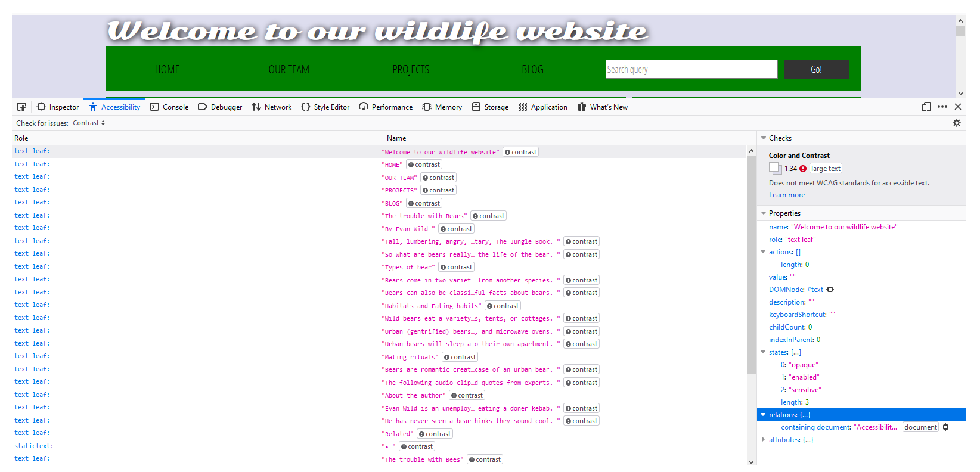Click into the Search query field

pyautogui.click(x=691, y=69)
